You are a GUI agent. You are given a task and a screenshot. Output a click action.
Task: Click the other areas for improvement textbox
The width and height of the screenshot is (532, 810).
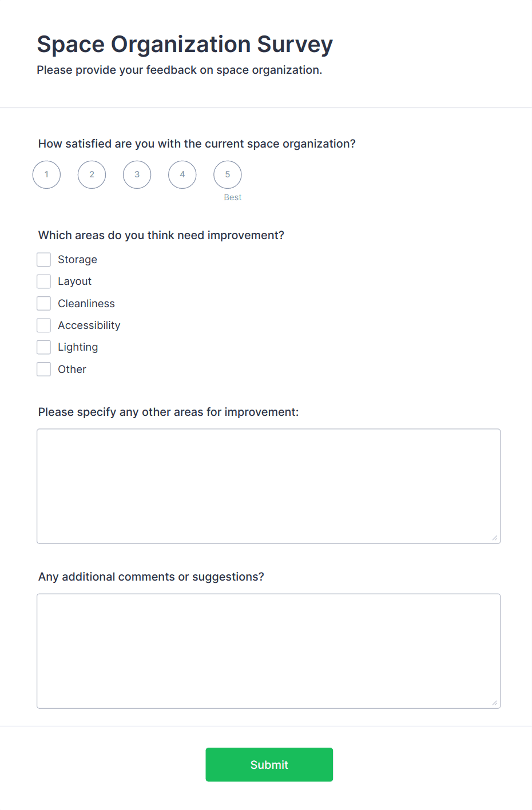pos(268,486)
